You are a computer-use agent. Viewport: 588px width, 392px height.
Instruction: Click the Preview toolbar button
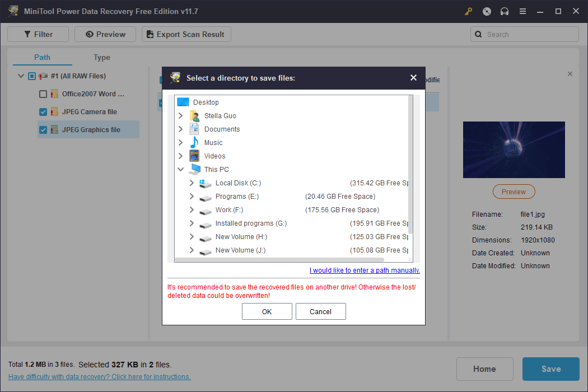pos(105,34)
